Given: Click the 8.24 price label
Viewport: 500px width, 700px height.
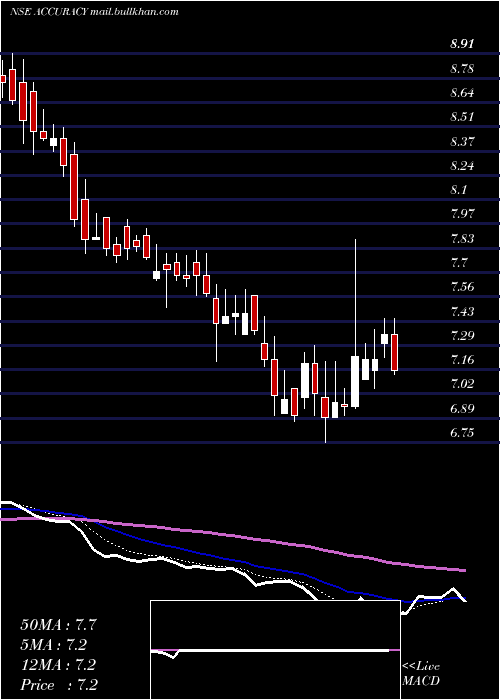Looking at the screenshot, I should 462,166.
